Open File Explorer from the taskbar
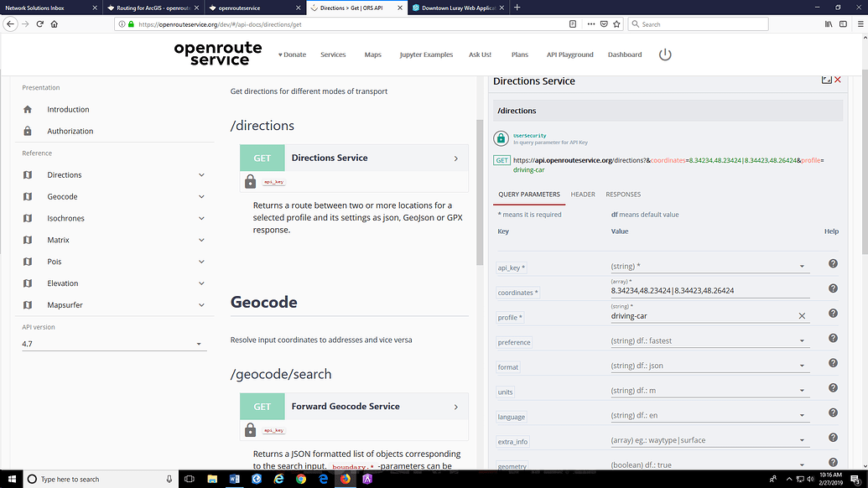The width and height of the screenshot is (868, 488). pos(212,479)
